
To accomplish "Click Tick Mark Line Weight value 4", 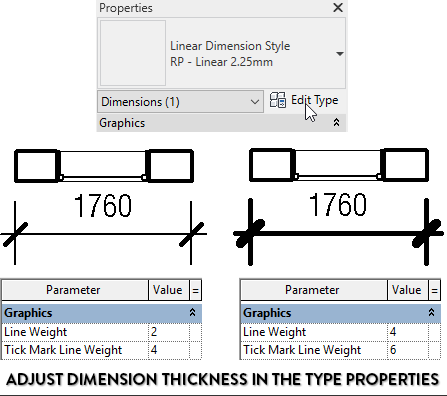I will click(x=169, y=350).
